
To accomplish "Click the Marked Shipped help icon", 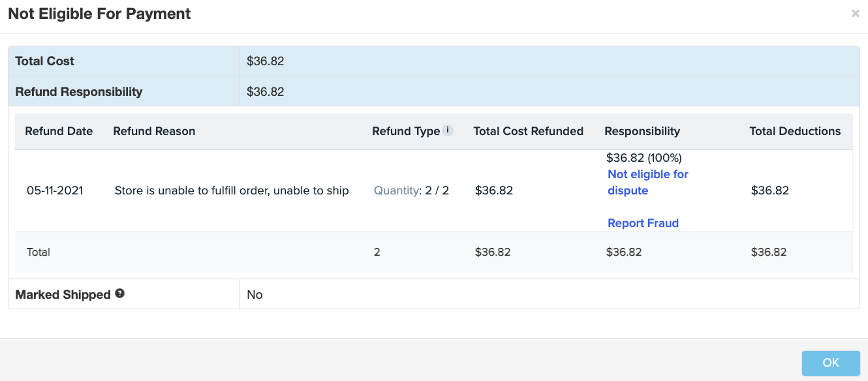I will pyautogui.click(x=119, y=294).
